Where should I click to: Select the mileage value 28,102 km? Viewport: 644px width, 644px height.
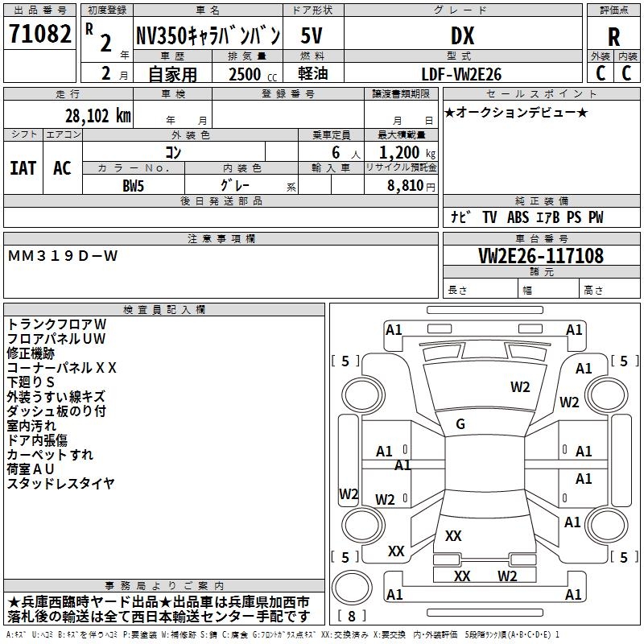98,116
